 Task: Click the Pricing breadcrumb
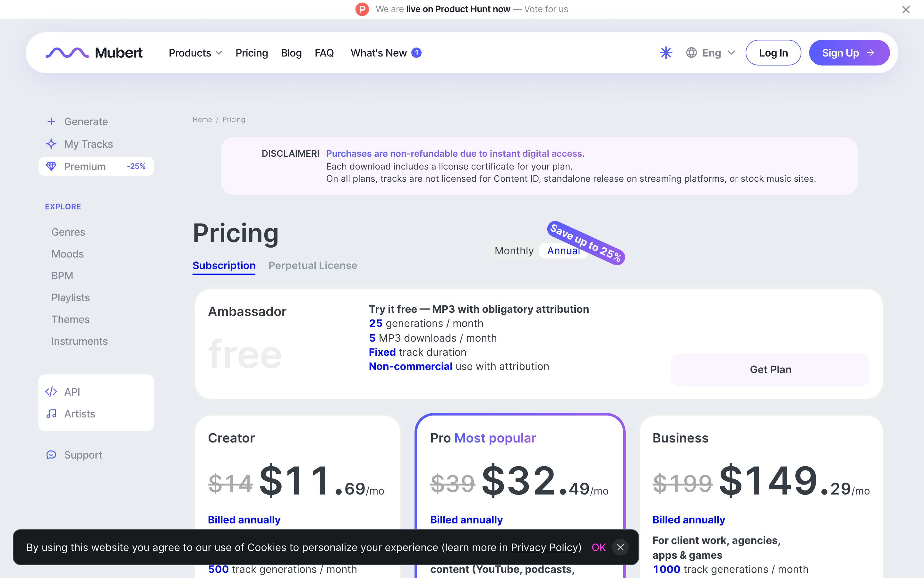(x=234, y=120)
